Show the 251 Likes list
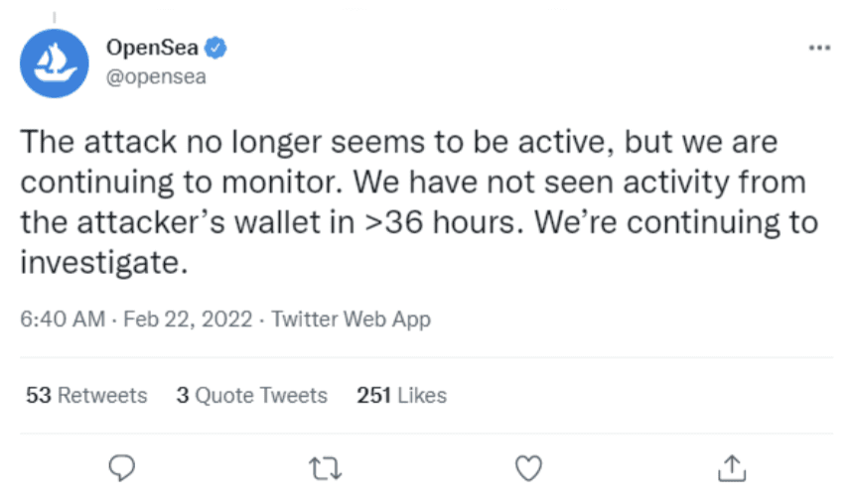The image size is (852, 504). coord(401,396)
